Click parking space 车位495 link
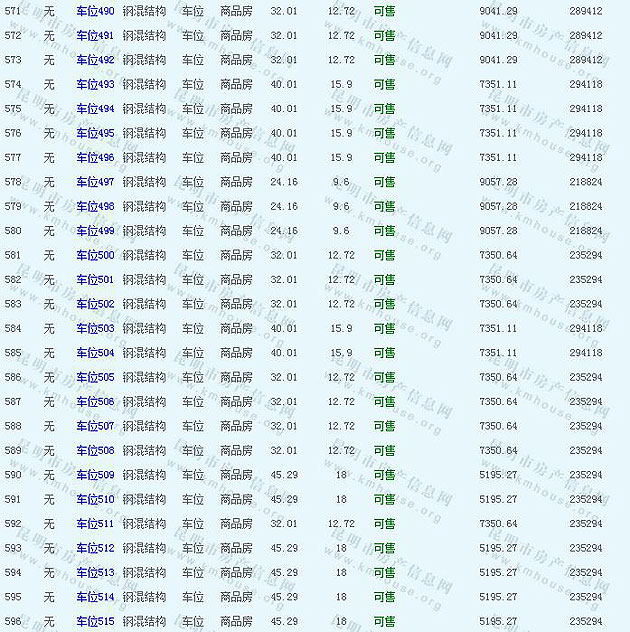Screen dimensions: 630x632 pyautogui.click(x=95, y=133)
